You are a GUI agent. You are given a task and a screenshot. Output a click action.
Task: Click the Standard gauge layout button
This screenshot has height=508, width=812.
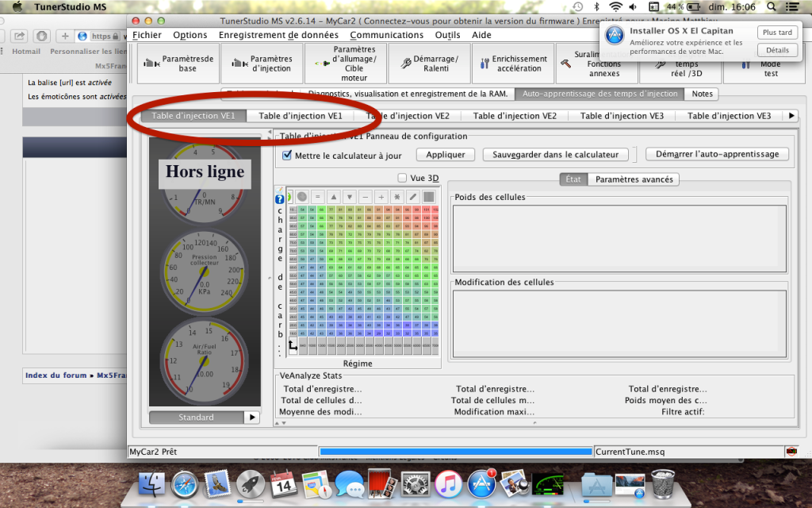[197, 418]
